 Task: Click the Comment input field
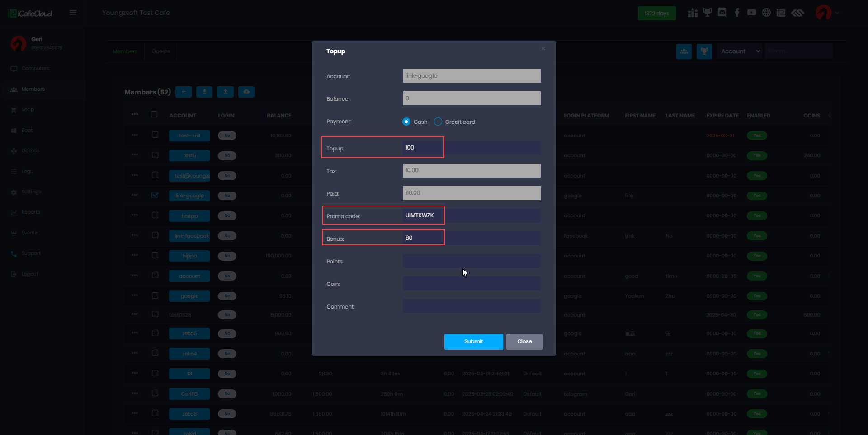[x=472, y=306]
